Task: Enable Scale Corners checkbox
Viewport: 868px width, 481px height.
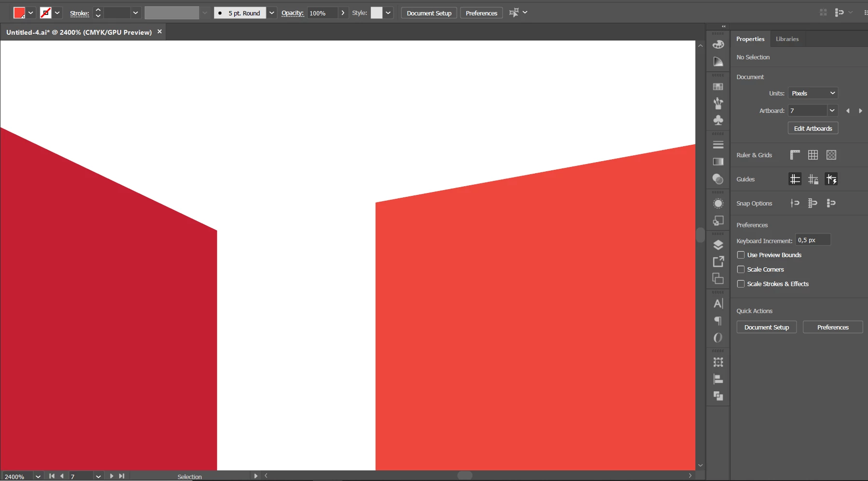Action: pyautogui.click(x=741, y=269)
